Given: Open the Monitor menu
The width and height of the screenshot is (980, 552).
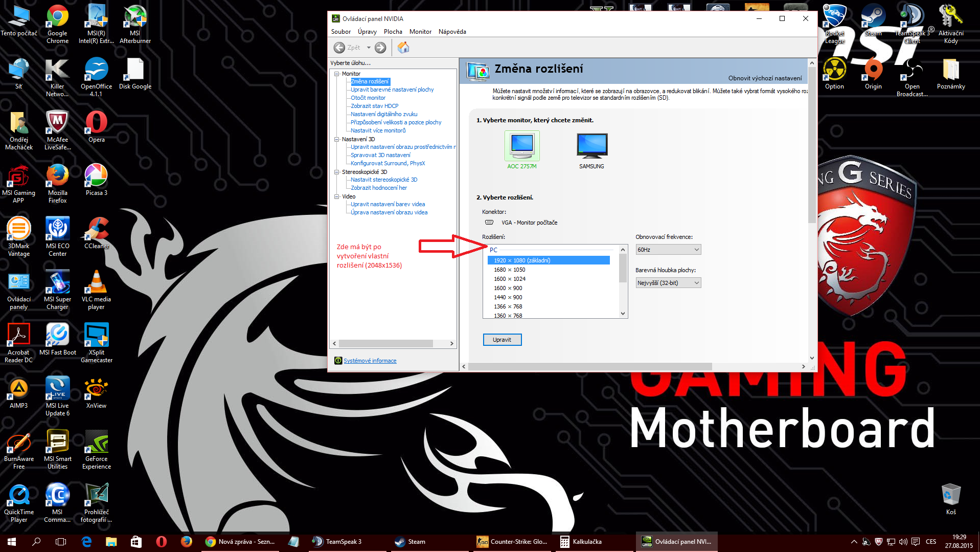Looking at the screenshot, I should (420, 32).
